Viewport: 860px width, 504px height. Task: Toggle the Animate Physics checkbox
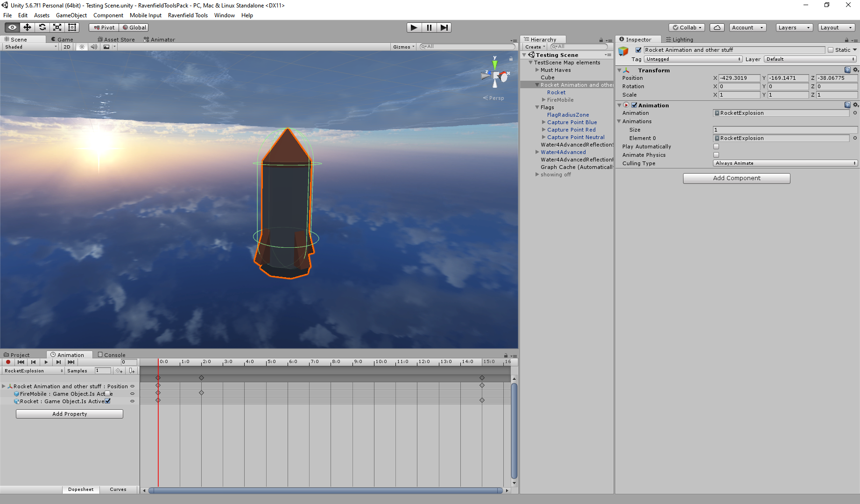(716, 155)
